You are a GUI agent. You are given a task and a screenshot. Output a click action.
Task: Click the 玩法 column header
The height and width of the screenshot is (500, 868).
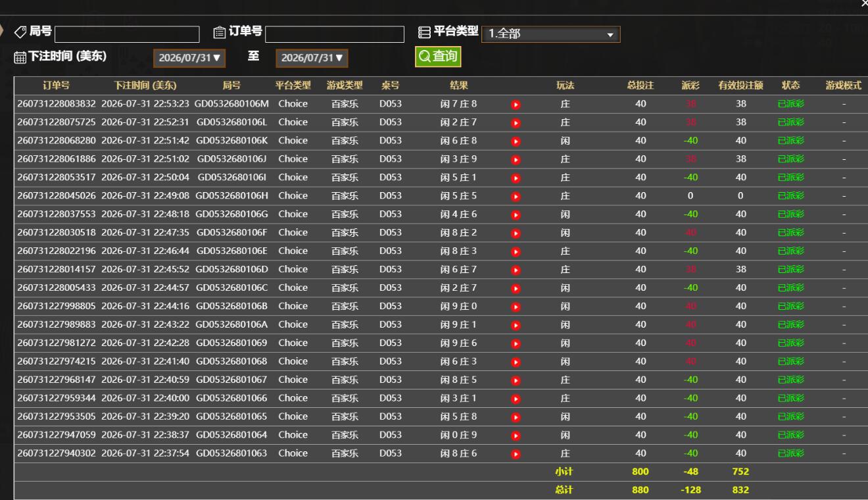(x=565, y=86)
